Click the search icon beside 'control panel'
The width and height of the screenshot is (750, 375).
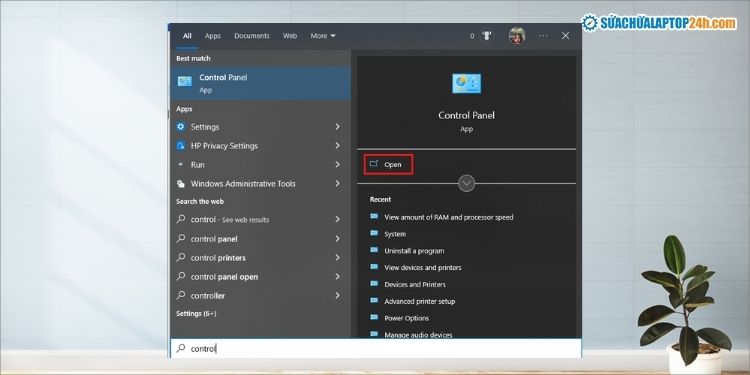[x=181, y=238]
